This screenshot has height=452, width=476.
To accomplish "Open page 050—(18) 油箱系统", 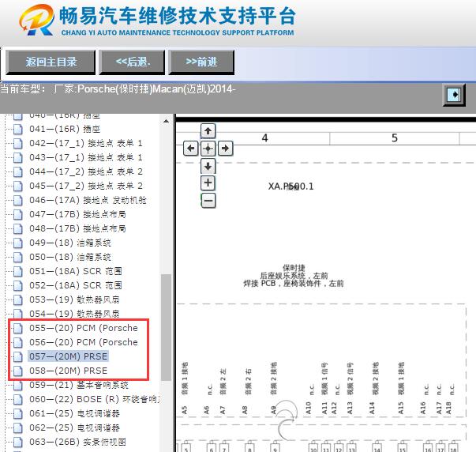I will coord(70,257).
